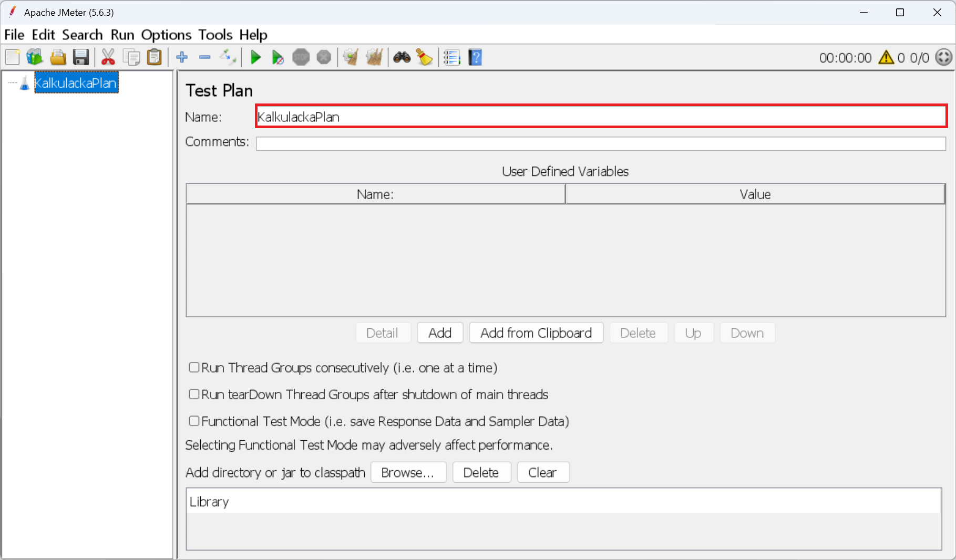Paste element using clipboard toolbar icon
This screenshot has height=560, width=956.
(155, 57)
